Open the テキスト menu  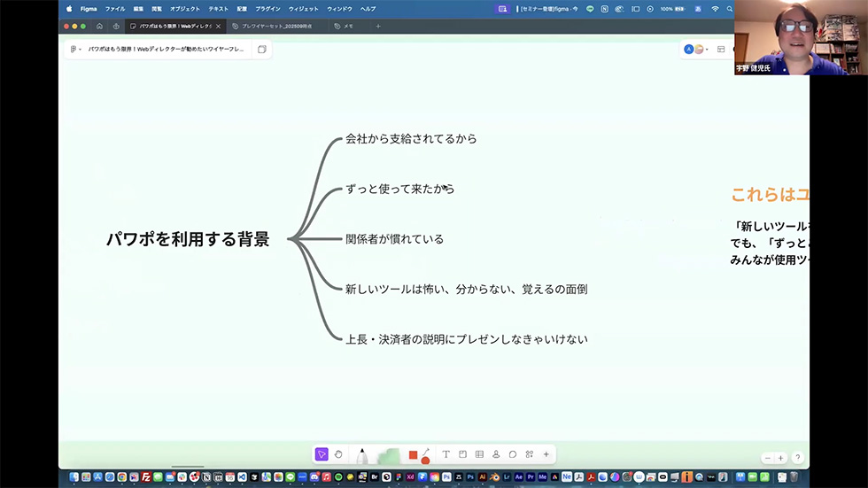(x=218, y=9)
